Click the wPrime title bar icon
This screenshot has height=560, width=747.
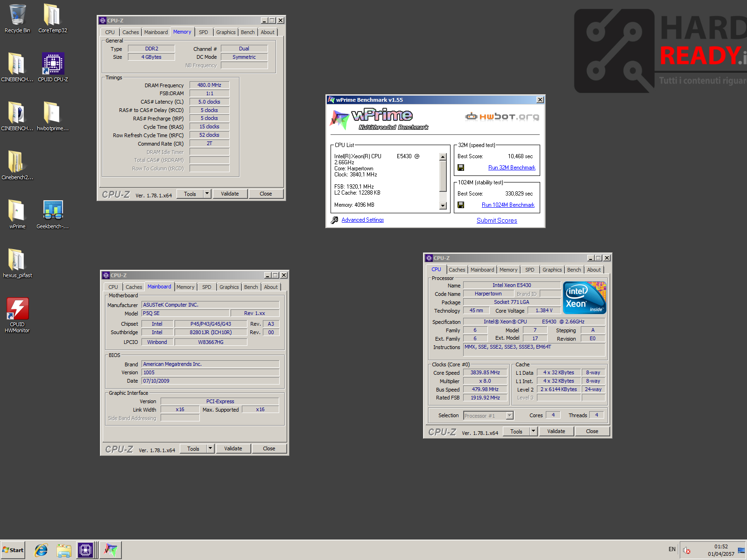pos(331,100)
